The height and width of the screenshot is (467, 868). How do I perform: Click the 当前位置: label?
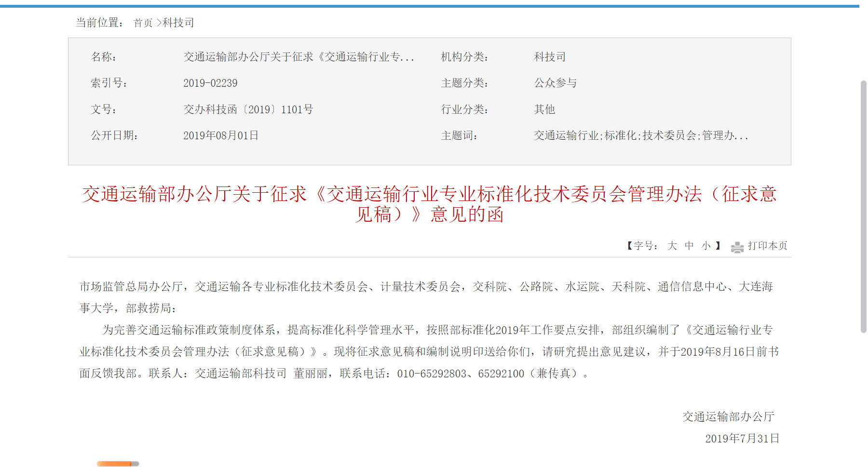[100, 23]
